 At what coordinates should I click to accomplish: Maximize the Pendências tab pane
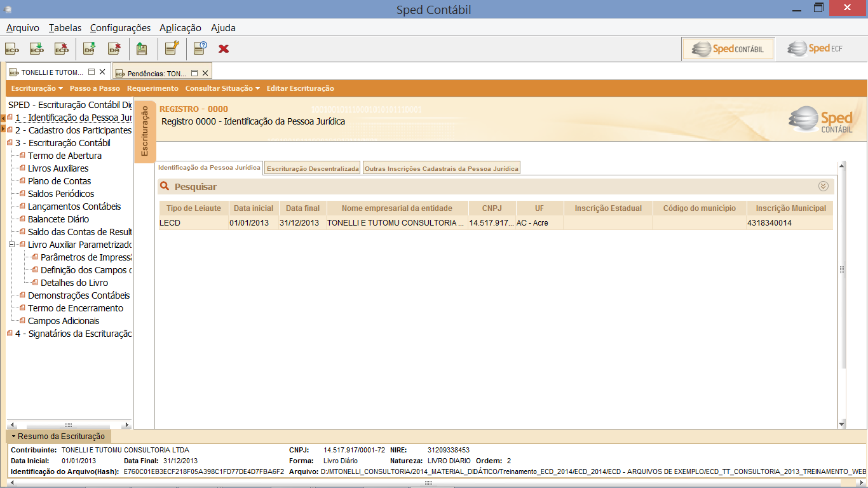194,73
